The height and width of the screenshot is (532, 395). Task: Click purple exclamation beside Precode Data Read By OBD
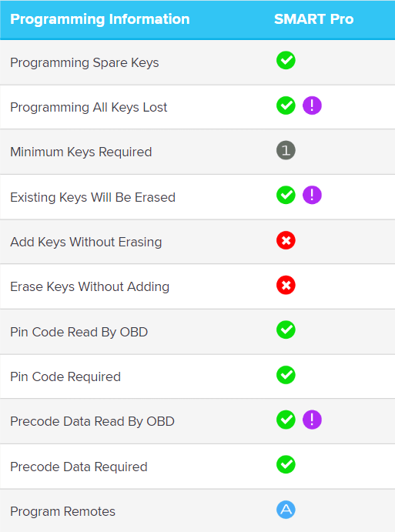click(x=312, y=420)
